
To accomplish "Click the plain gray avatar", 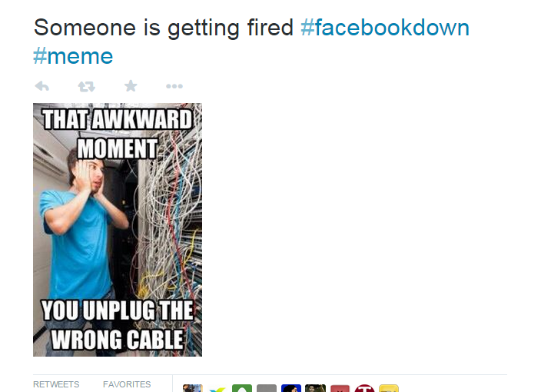I will pos(267,388).
